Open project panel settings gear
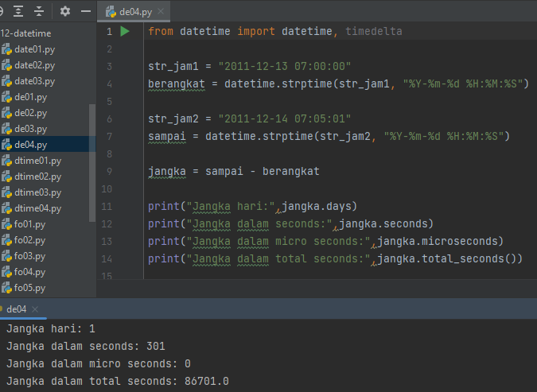537x392 pixels. coord(65,11)
